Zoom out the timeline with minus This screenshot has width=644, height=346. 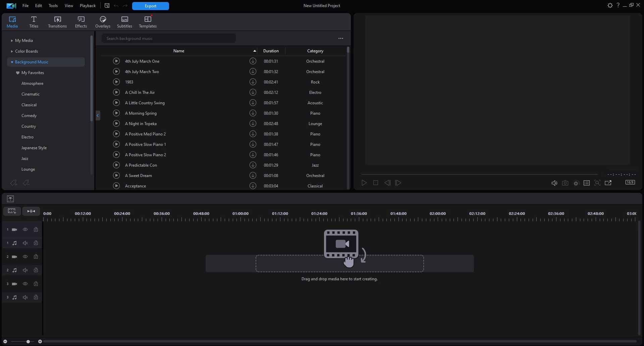click(x=5, y=341)
